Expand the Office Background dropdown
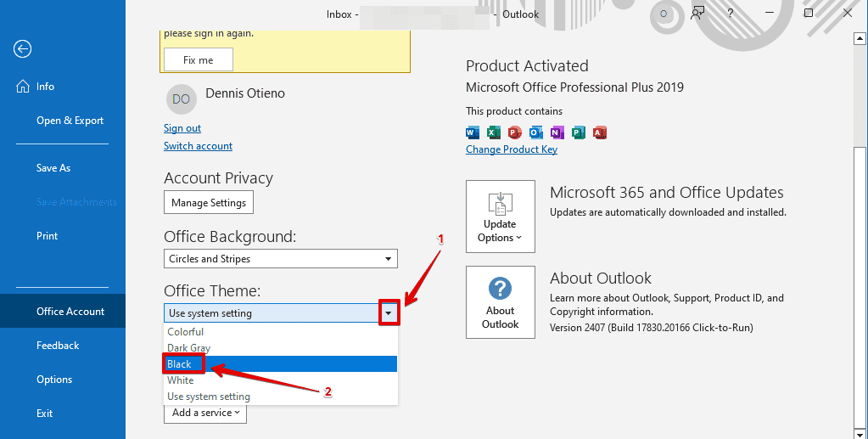Image resolution: width=868 pixels, height=439 pixels. point(281,259)
